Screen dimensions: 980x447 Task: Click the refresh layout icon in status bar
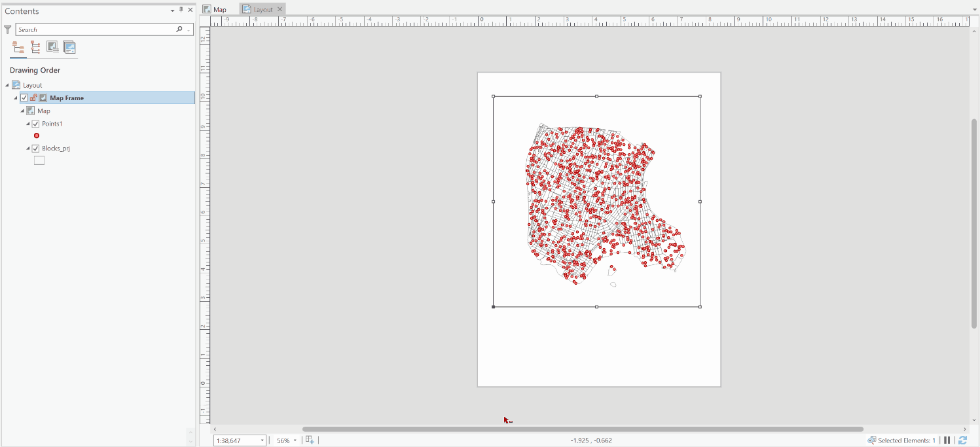tap(962, 440)
